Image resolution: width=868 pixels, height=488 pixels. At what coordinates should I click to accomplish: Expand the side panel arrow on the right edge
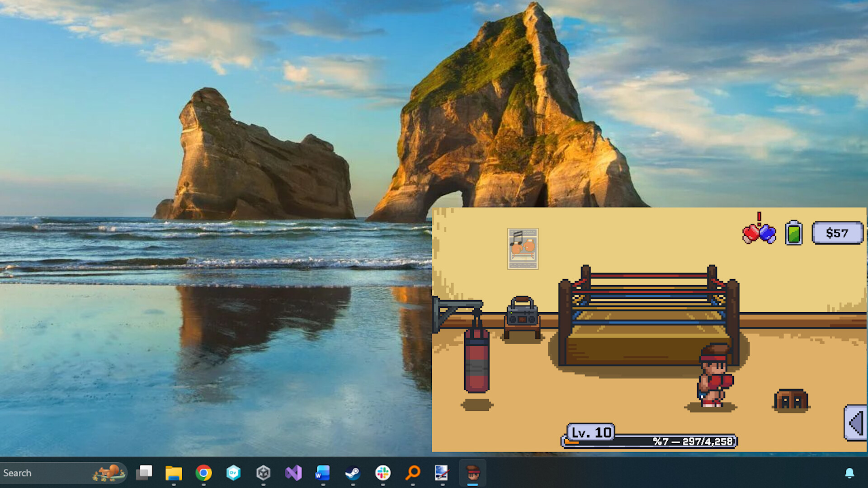click(856, 422)
